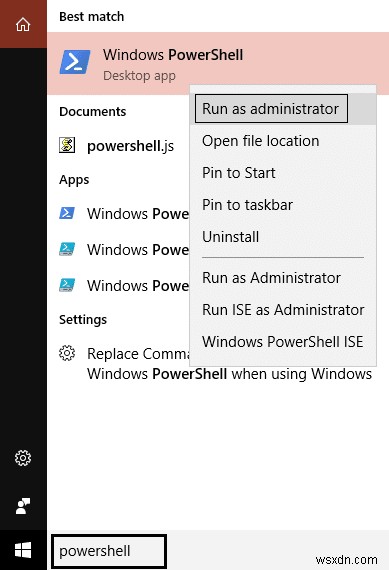
Task: Click the Apps category heading
Action: [74, 180]
